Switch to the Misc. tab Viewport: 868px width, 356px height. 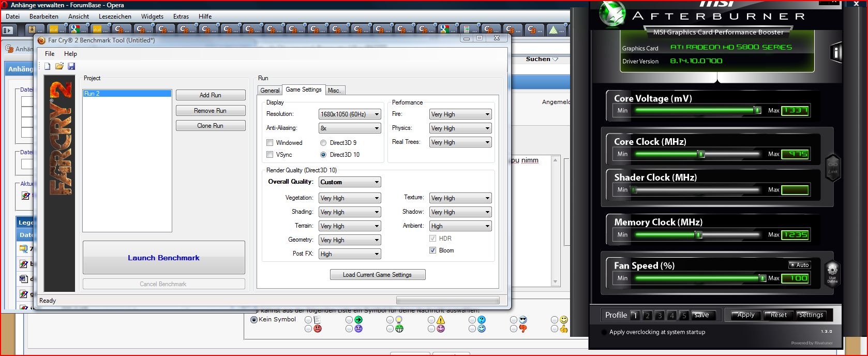coord(334,90)
